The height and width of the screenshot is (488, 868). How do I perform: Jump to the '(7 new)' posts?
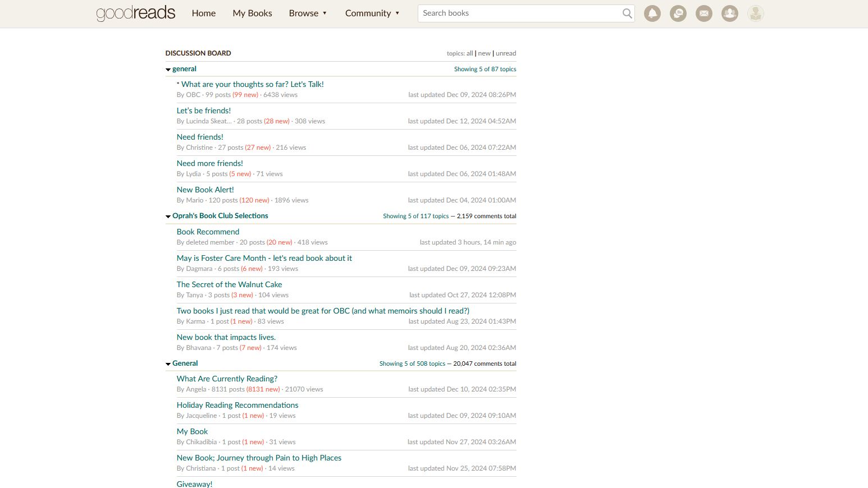pyautogui.click(x=250, y=348)
